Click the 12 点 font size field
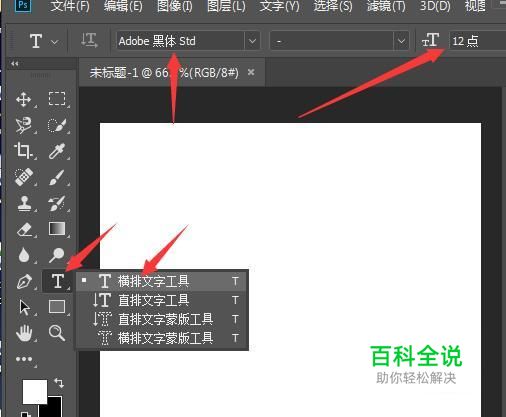This screenshot has height=417, width=506. tap(478, 41)
